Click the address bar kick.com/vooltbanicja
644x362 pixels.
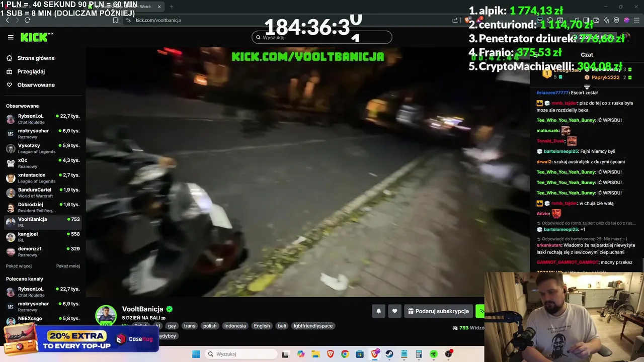pyautogui.click(x=158, y=20)
